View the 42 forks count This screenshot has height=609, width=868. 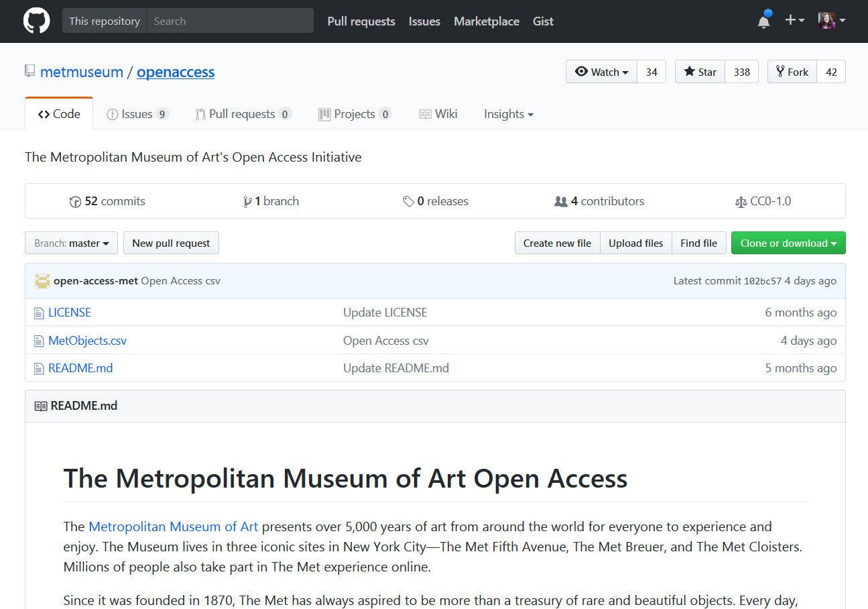[831, 72]
